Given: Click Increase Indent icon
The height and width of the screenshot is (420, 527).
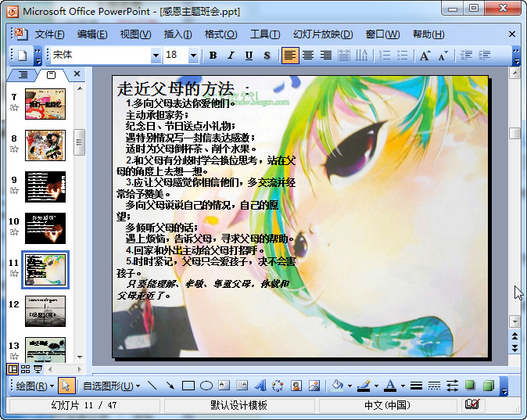Looking at the screenshot, I should click(484, 56).
